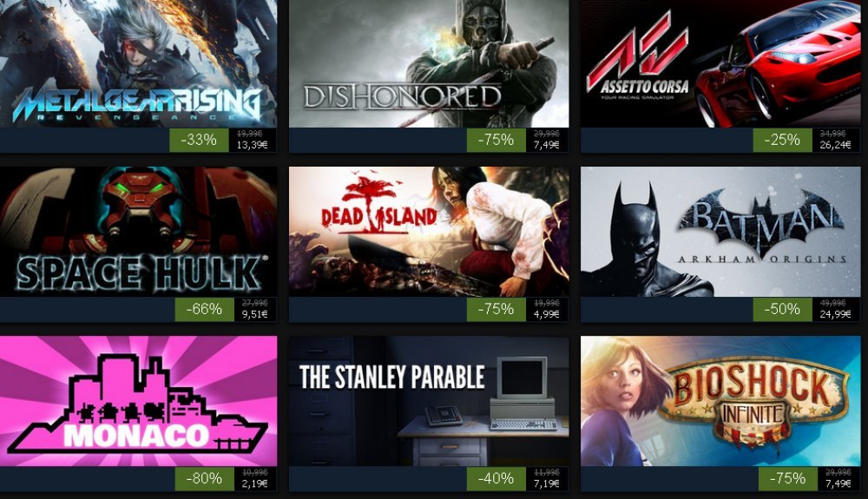
Task: Click the -50% discount badge under Batman
Action: (782, 309)
